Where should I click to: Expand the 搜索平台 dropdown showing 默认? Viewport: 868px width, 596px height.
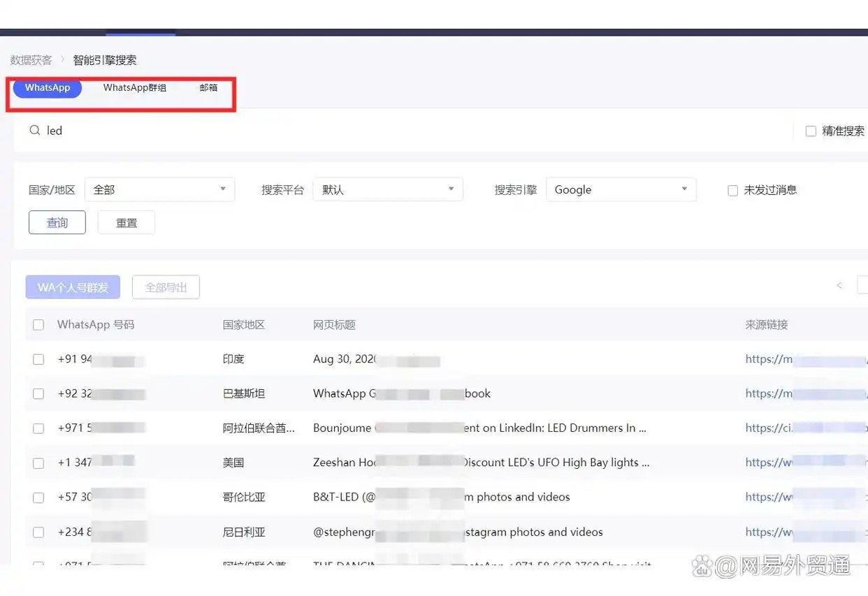[x=388, y=189]
